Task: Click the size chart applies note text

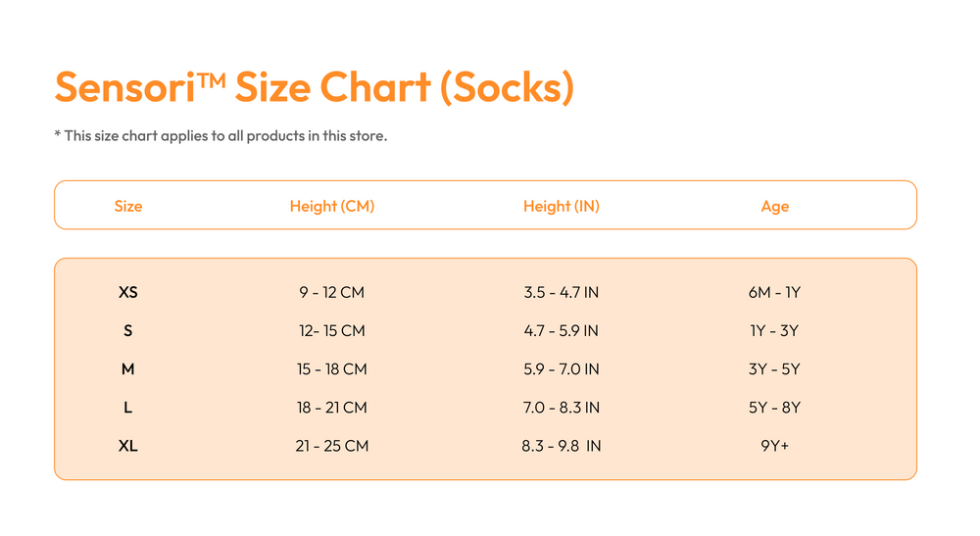Action: 220,135
